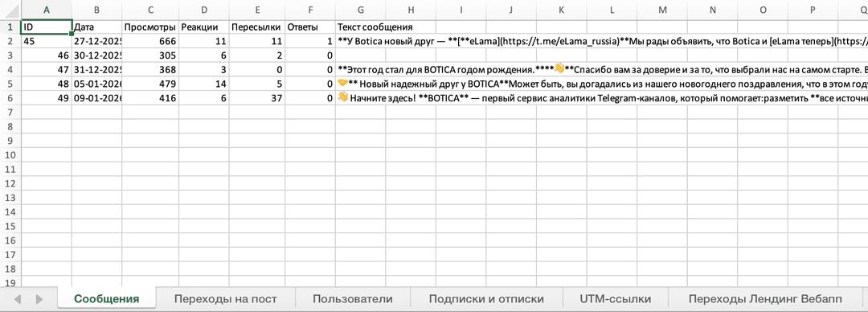The height and width of the screenshot is (312, 868).
Task: Click the date cell starting 05-01
Action: tap(97, 84)
